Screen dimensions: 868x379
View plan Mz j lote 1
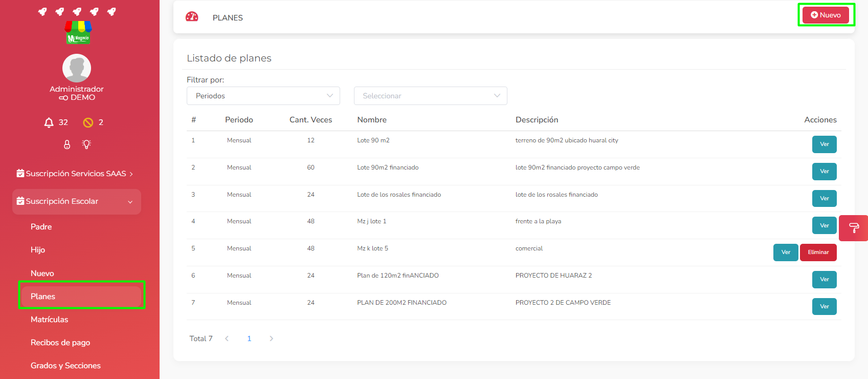click(825, 225)
